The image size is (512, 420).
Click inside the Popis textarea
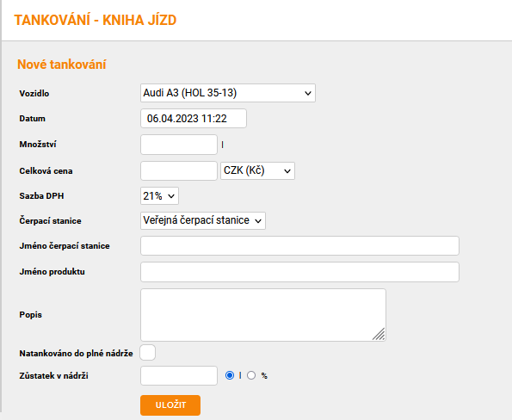(x=263, y=315)
